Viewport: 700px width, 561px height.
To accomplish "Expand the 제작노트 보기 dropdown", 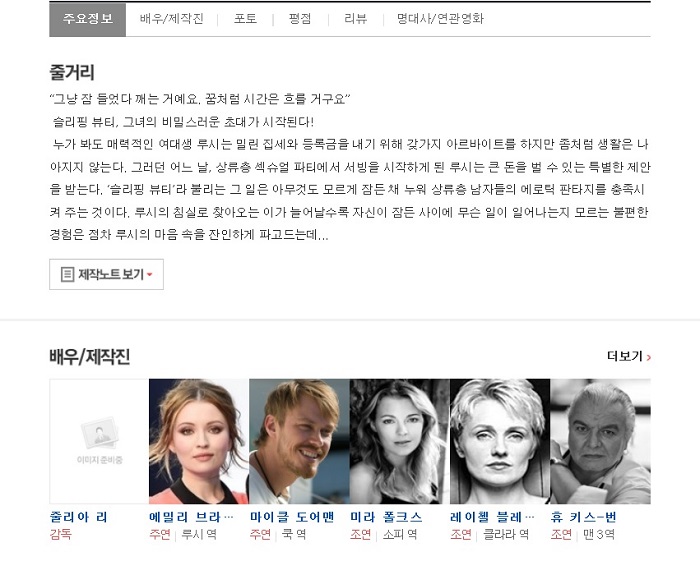I will click(x=106, y=274).
